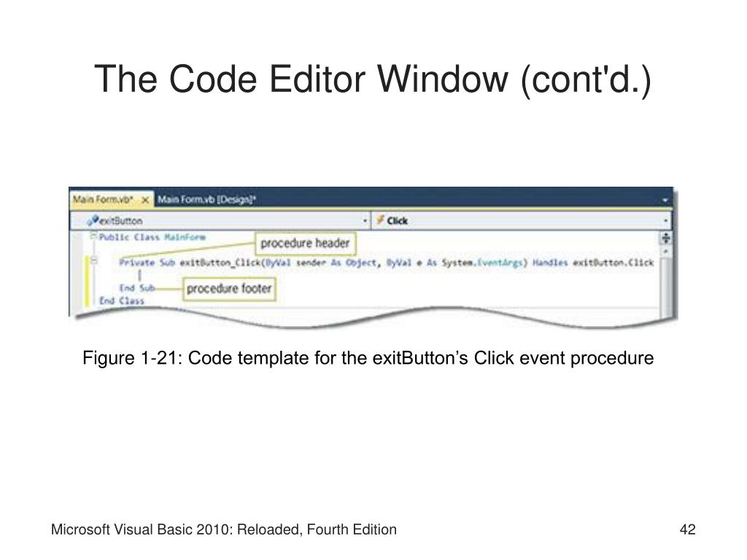
Task: Place cursor on blank line inside procedure
Action: [139, 275]
